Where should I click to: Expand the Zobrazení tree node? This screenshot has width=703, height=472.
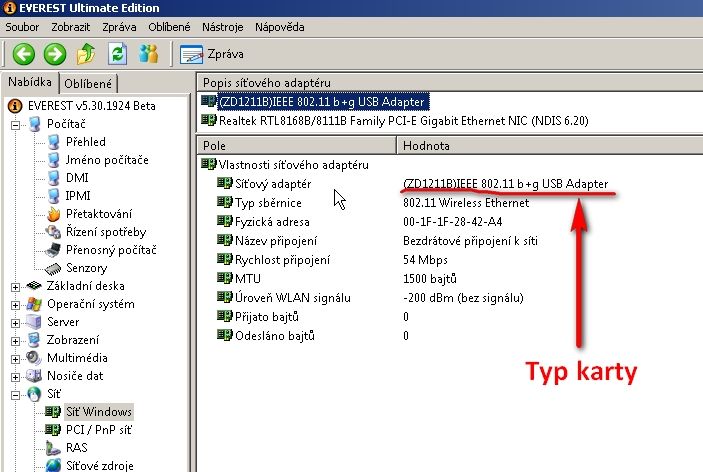pyautogui.click(x=15, y=341)
